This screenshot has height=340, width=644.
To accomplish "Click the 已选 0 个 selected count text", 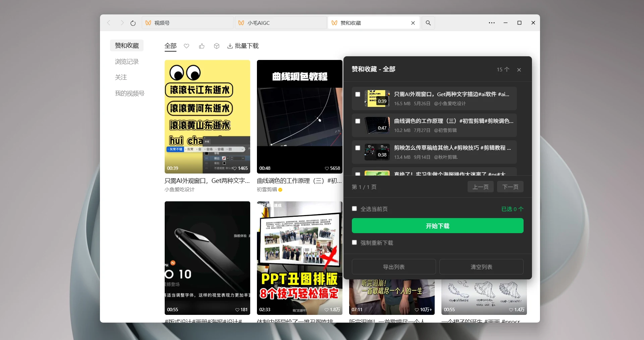I will click(x=512, y=209).
